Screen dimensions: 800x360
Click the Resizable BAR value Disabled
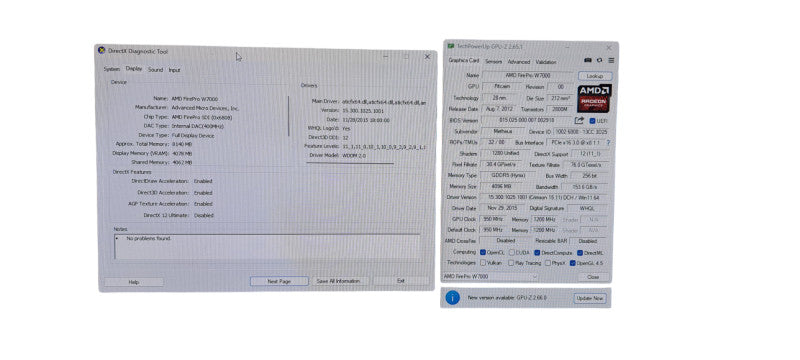(588, 241)
